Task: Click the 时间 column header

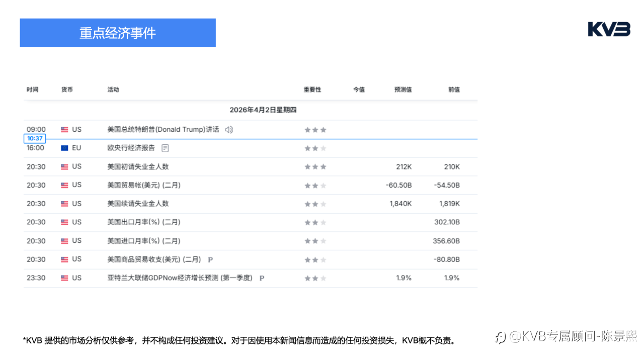Action: pyautogui.click(x=32, y=90)
